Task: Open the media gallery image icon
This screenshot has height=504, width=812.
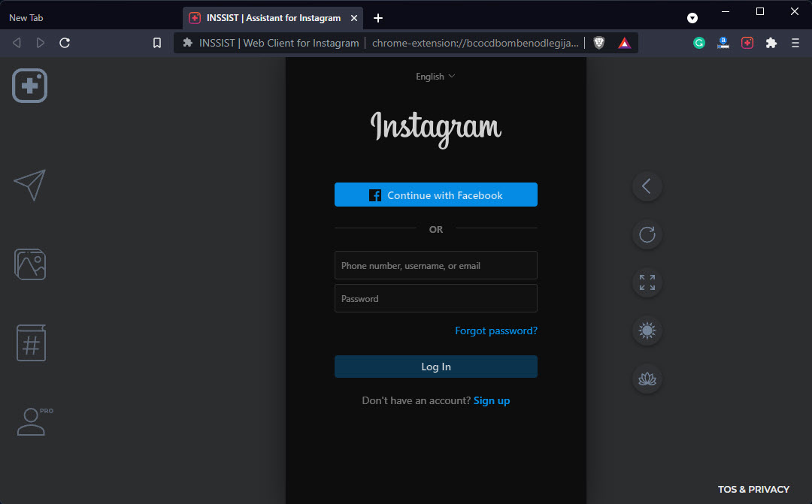Action: (30, 264)
